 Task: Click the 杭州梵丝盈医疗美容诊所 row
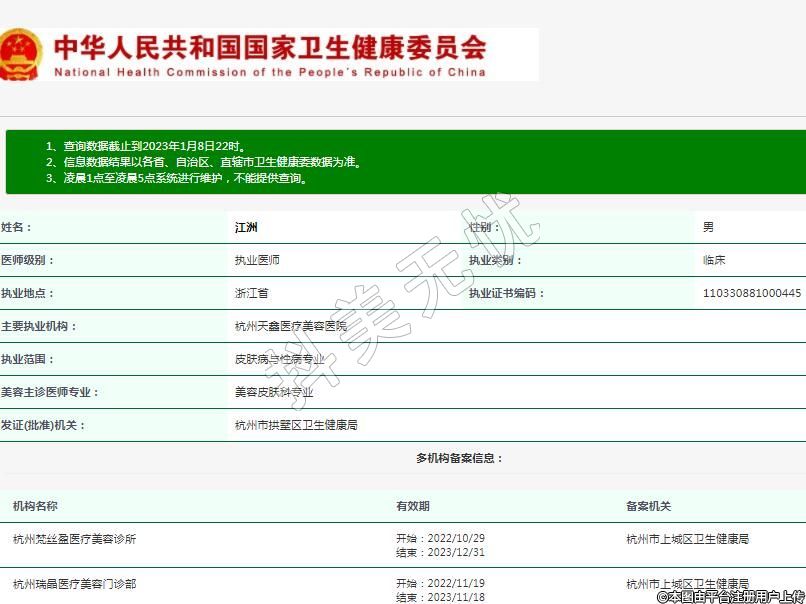[75, 539]
